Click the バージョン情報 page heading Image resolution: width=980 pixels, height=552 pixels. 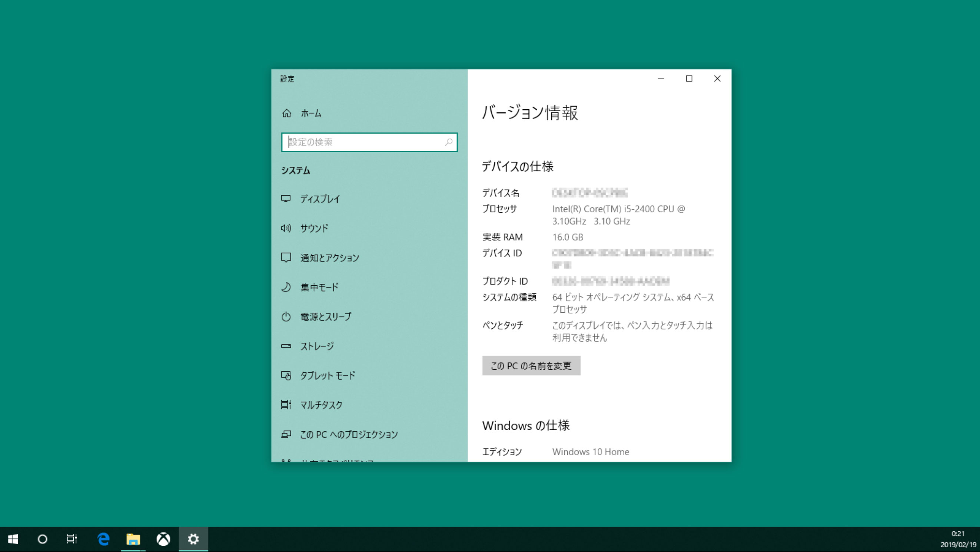click(530, 113)
